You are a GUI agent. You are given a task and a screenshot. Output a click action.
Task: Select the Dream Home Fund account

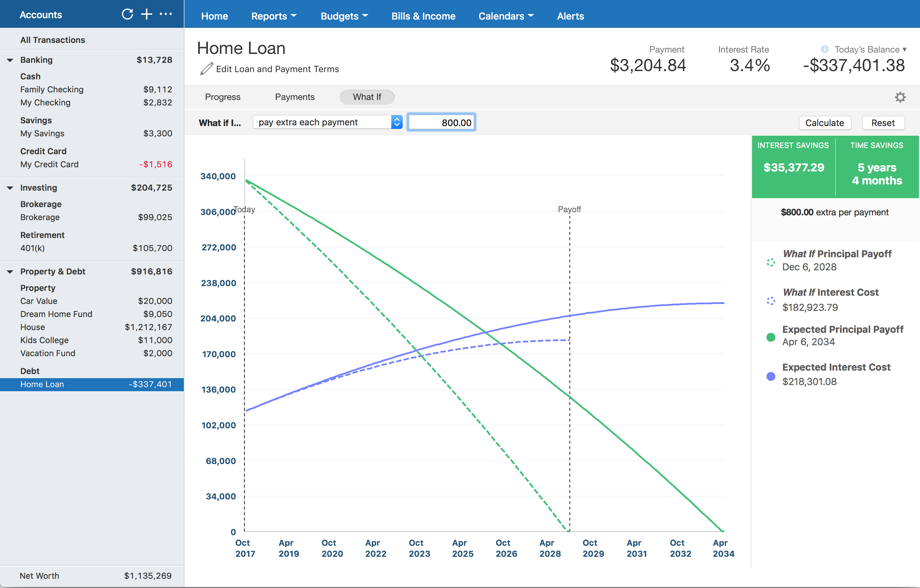click(92, 314)
